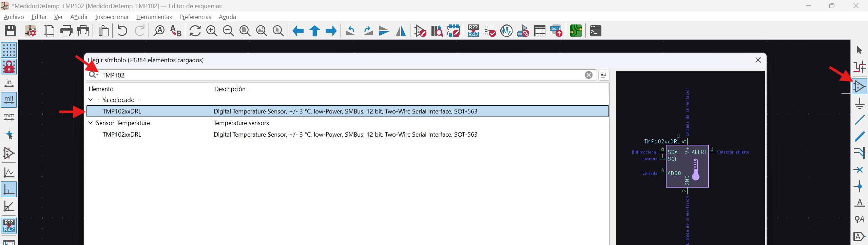Image resolution: width=868 pixels, height=245 pixels.
Task: Switch units to millimeters
Action: click(9, 117)
